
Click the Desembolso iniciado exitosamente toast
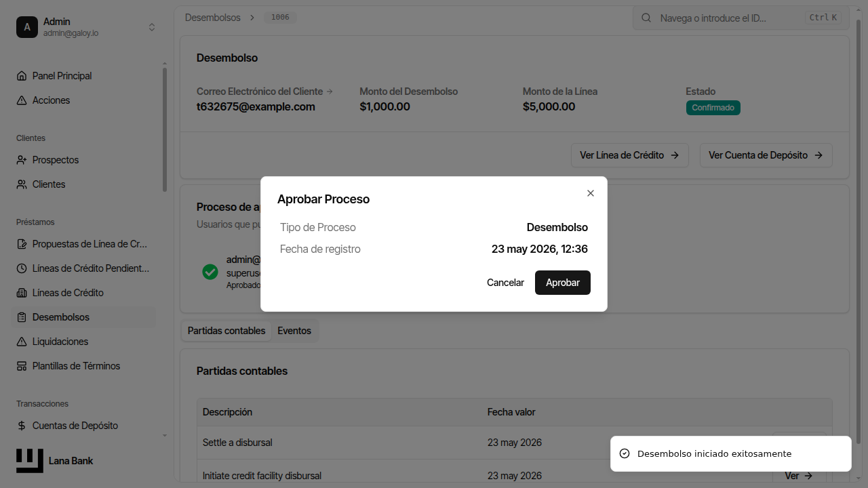click(x=730, y=453)
